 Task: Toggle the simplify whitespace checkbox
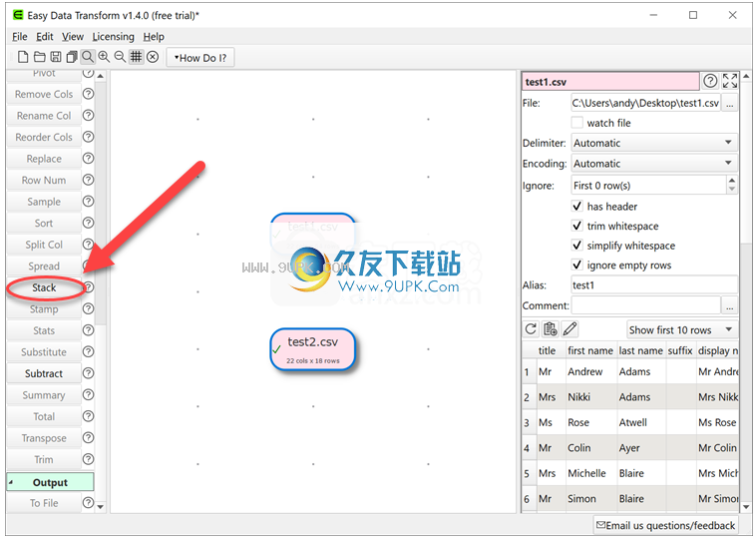pyautogui.click(x=577, y=246)
